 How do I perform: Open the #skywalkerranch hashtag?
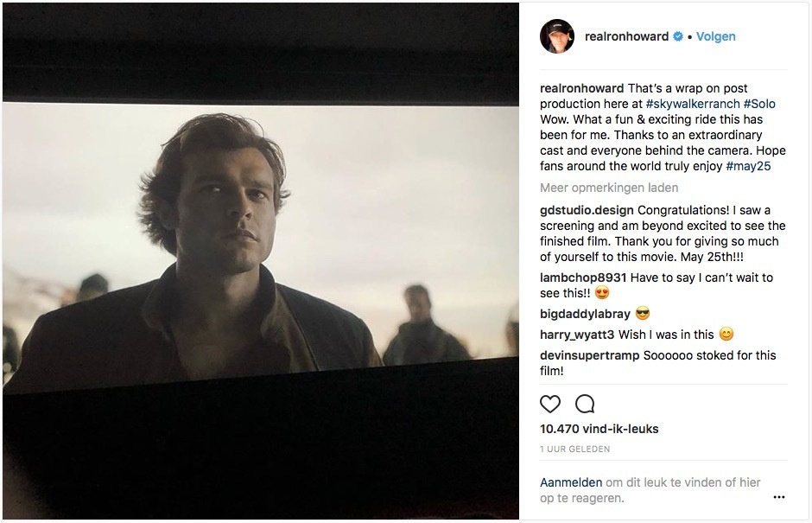(x=693, y=104)
